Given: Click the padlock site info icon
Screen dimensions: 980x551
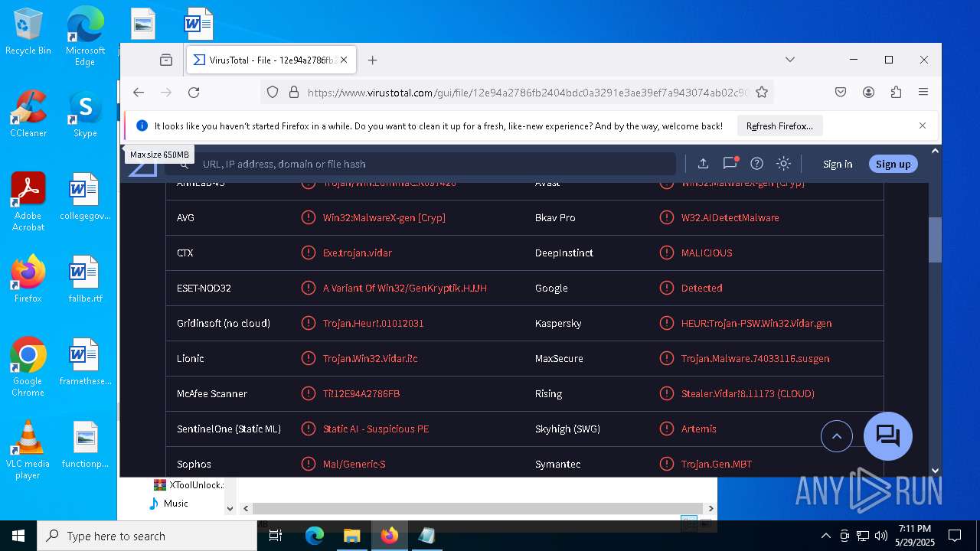Looking at the screenshot, I should 293,92.
